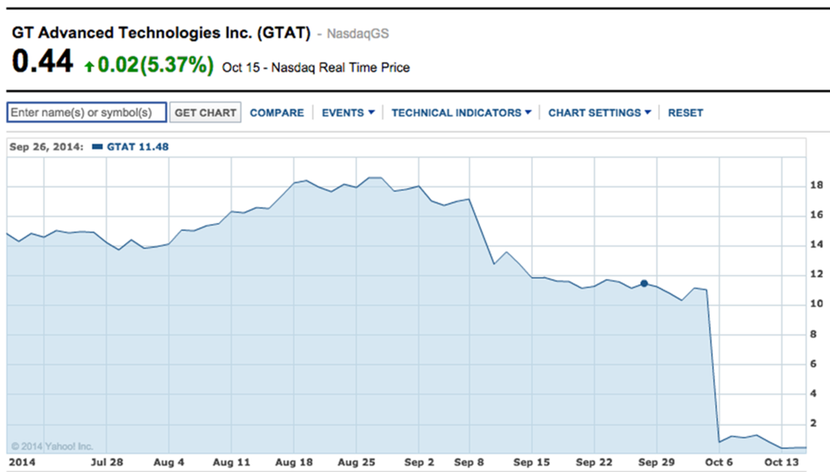
Task: Click the 0.44 current price value
Action: click(42, 63)
